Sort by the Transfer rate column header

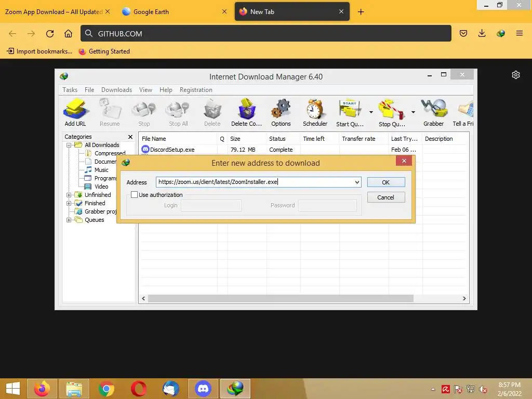[x=363, y=139]
